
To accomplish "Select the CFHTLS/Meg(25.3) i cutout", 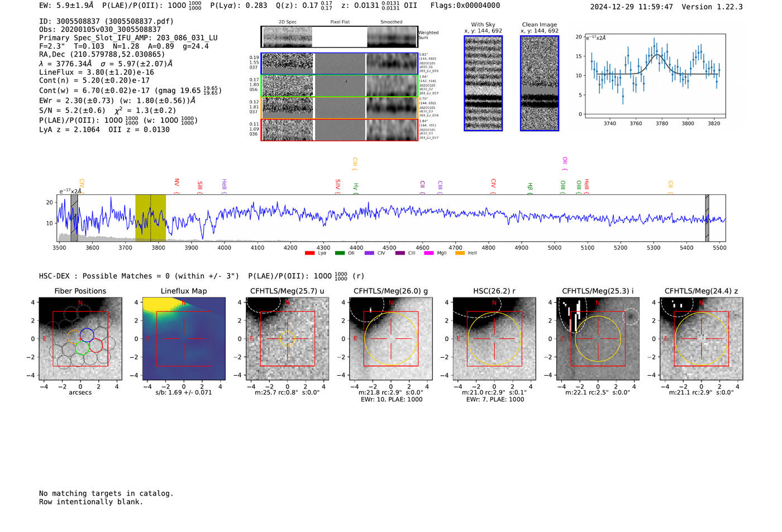I will (598, 339).
